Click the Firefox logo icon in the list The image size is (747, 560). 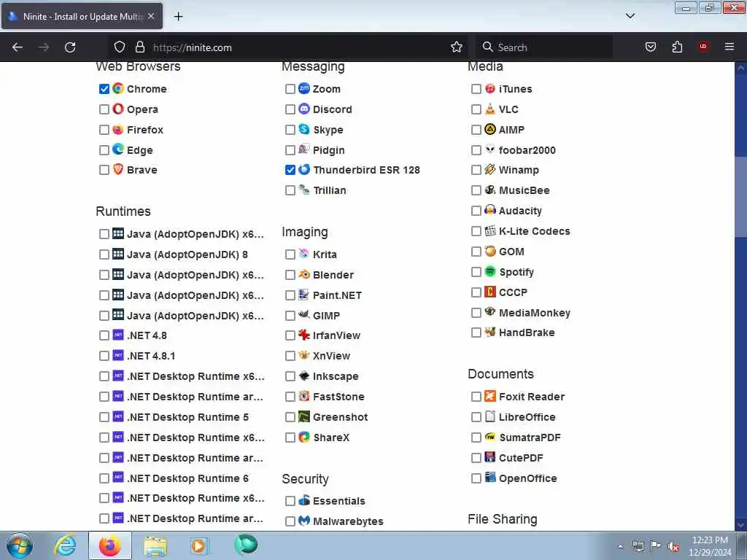click(118, 130)
